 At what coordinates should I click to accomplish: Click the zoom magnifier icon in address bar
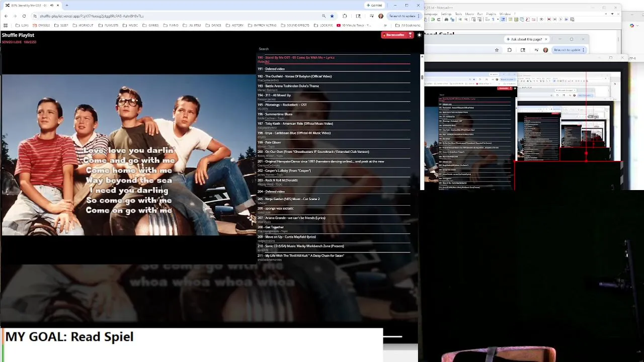(324, 16)
